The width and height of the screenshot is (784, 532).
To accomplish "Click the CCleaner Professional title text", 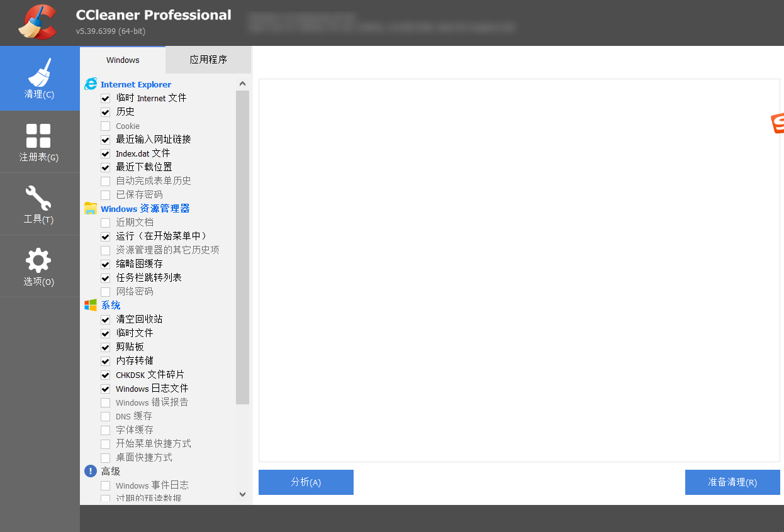I will (x=154, y=14).
